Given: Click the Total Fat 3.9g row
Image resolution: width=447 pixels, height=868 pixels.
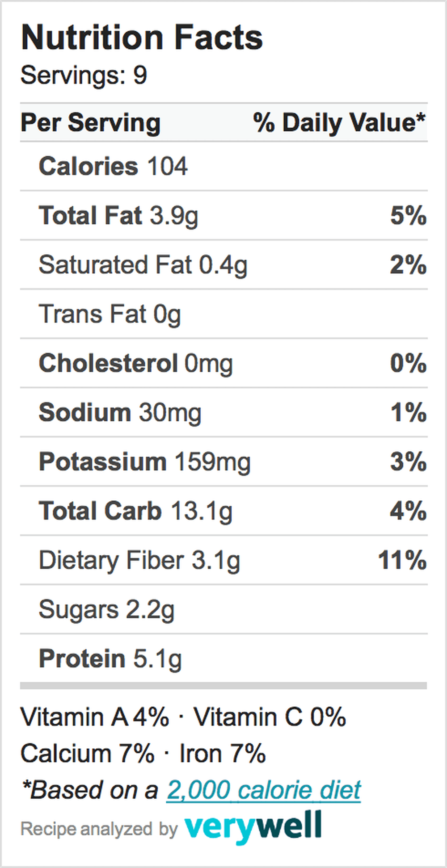Looking at the screenshot, I should click(x=223, y=215).
